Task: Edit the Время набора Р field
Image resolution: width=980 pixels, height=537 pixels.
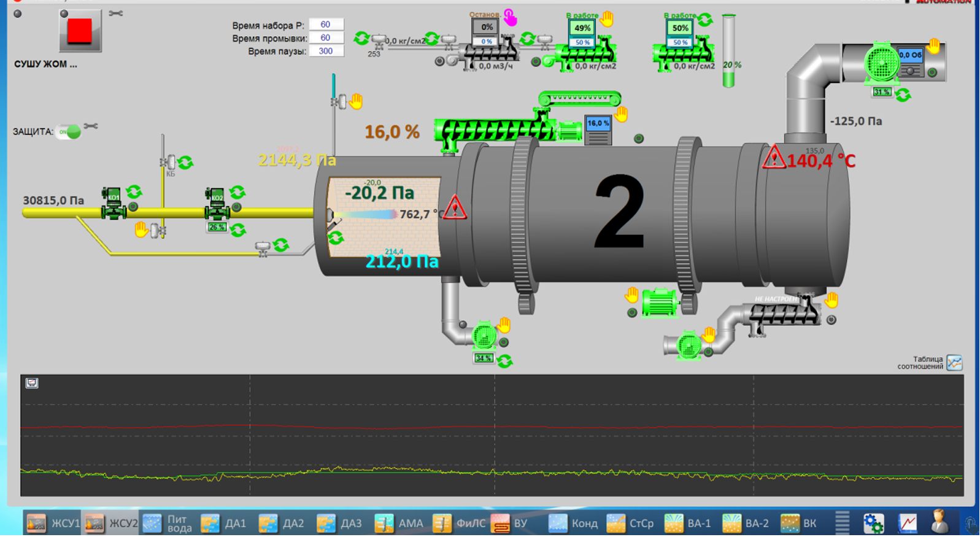Action: (x=326, y=25)
